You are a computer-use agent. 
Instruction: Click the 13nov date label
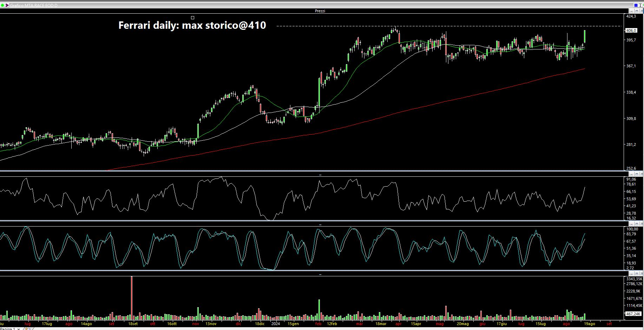pyautogui.click(x=211, y=324)
